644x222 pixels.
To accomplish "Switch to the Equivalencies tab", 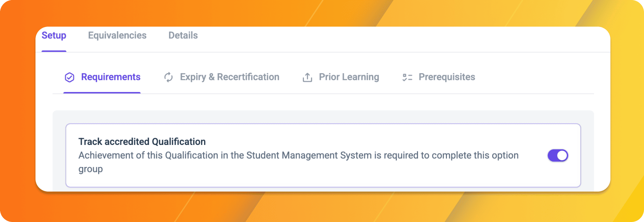I will click(x=117, y=35).
